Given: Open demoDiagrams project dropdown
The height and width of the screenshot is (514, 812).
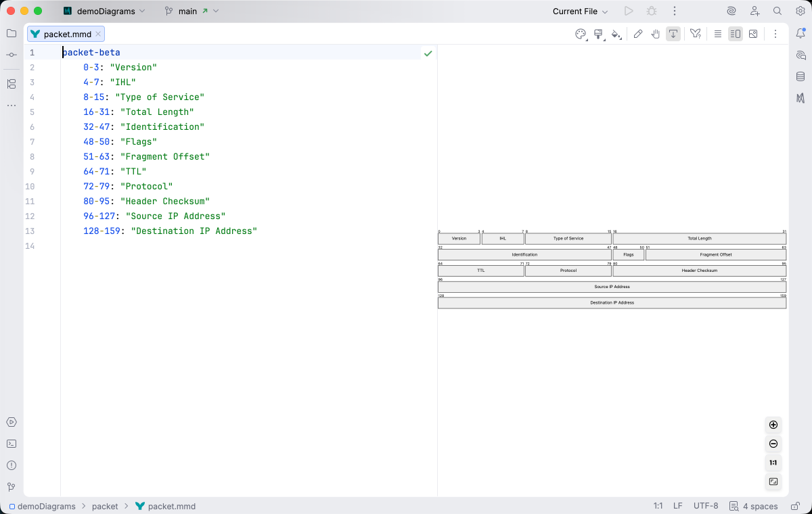Looking at the screenshot, I should coord(104,11).
